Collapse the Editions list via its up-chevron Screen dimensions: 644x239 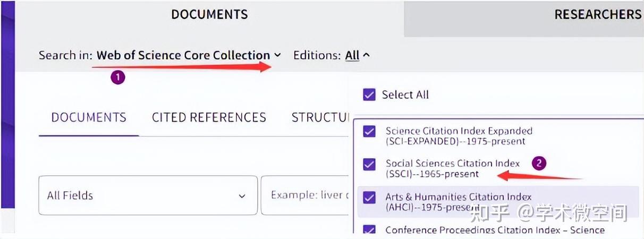coord(367,55)
